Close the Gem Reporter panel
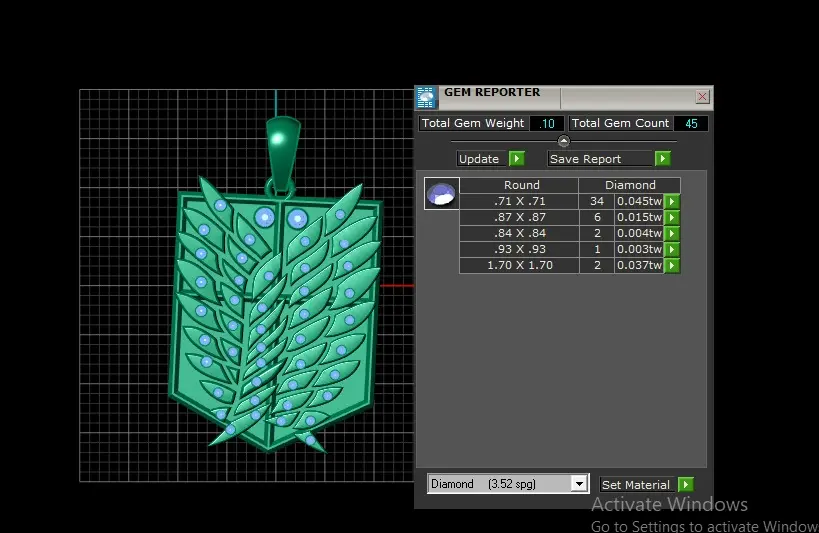Screen dimensions: 819x533 [702, 97]
